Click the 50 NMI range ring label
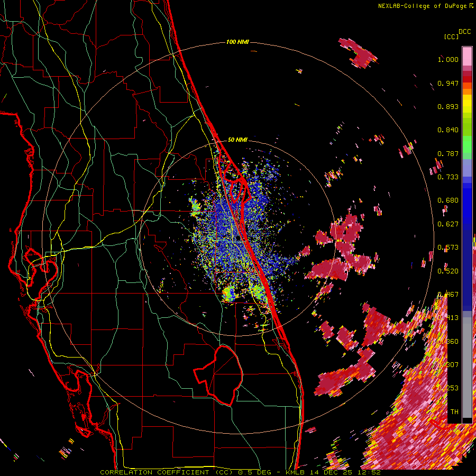This screenshot has width=476, height=476. (x=237, y=140)
